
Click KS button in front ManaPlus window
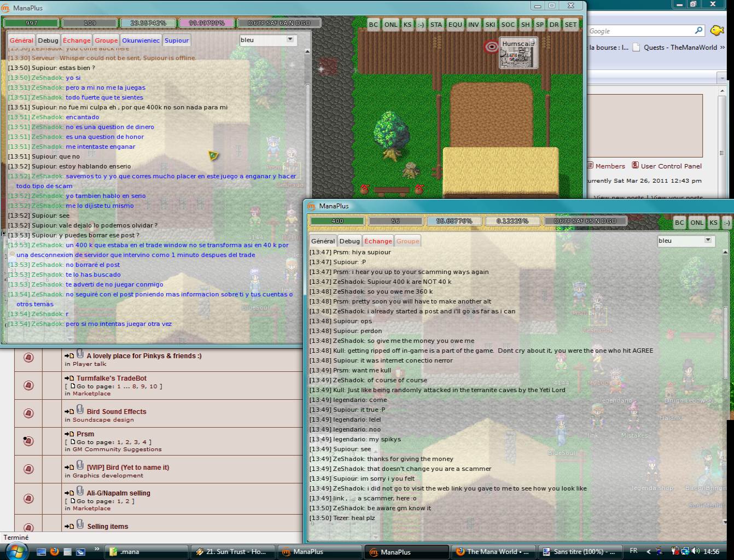pos(713,223)
